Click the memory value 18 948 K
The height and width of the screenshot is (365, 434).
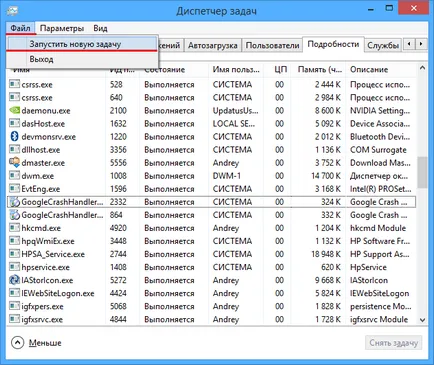pos(326,254)
